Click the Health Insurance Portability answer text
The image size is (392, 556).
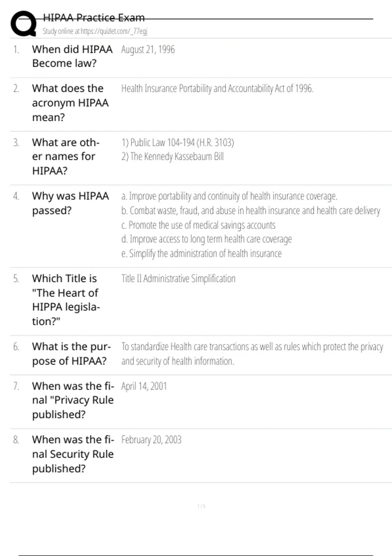coord(217,89)
